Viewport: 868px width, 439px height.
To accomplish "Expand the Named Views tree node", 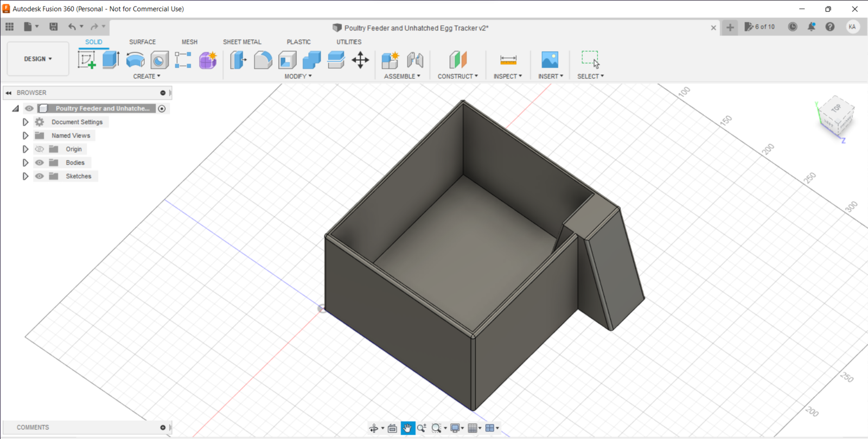I will 25,135.
